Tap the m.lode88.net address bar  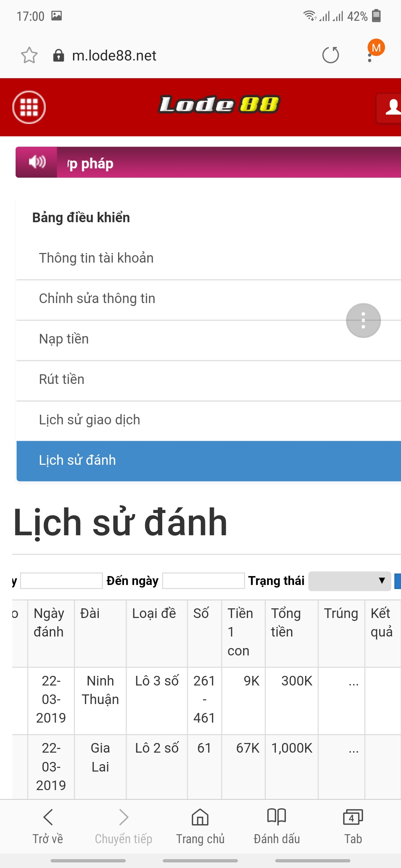(x=114, y=56)
